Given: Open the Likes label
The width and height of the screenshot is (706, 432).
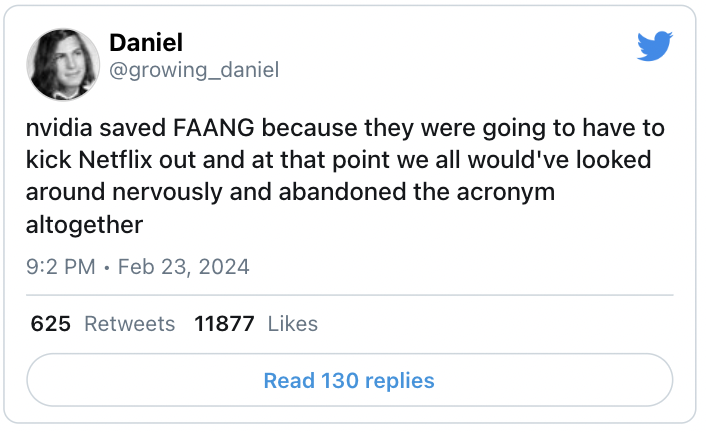Looking at the screenshot, I should (293, 324).
